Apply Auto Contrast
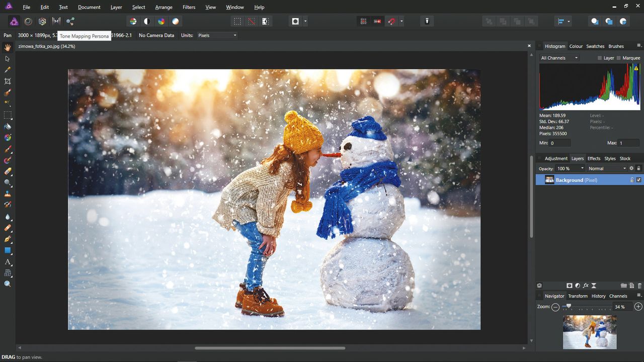 [147, 21]
